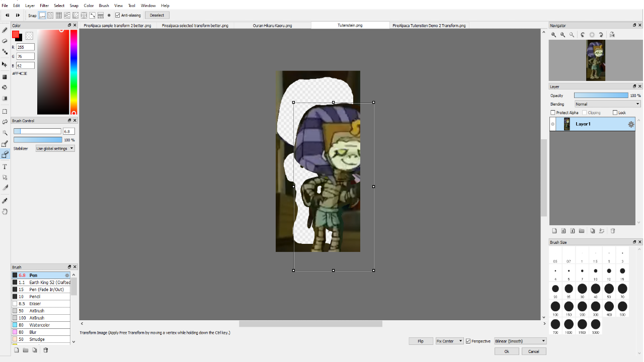
Task: Duplicate the layer in the Layer panel
Action: [593, 231]
